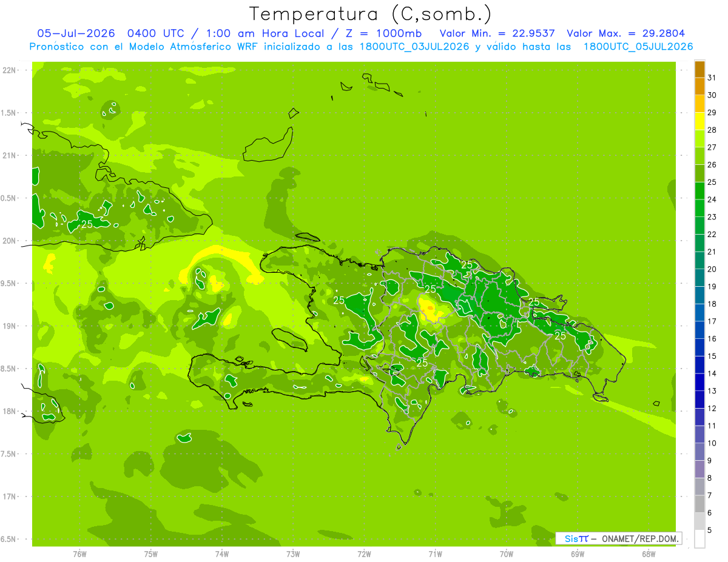
Task: Click the 20N latitude label
Action: 9,241
